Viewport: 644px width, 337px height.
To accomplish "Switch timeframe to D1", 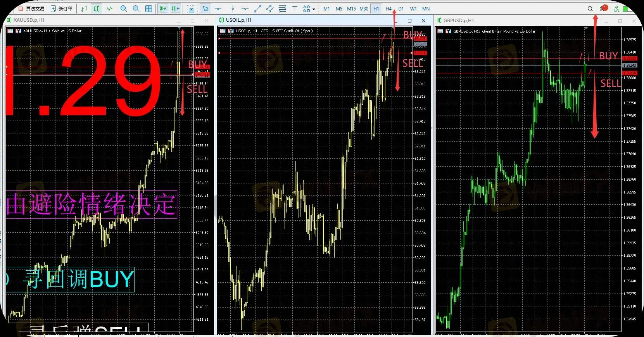I will tap(401, 9).
